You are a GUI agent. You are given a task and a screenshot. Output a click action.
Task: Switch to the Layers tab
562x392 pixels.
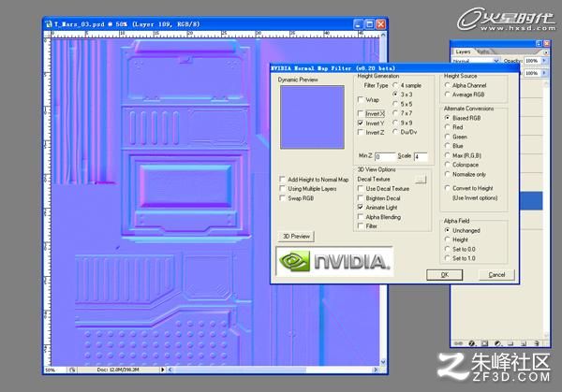(x=463, y=51)
